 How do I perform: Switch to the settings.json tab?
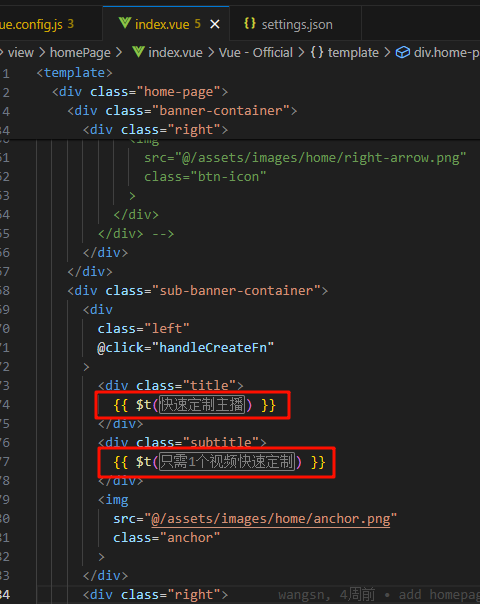click(x=295, y=24)
